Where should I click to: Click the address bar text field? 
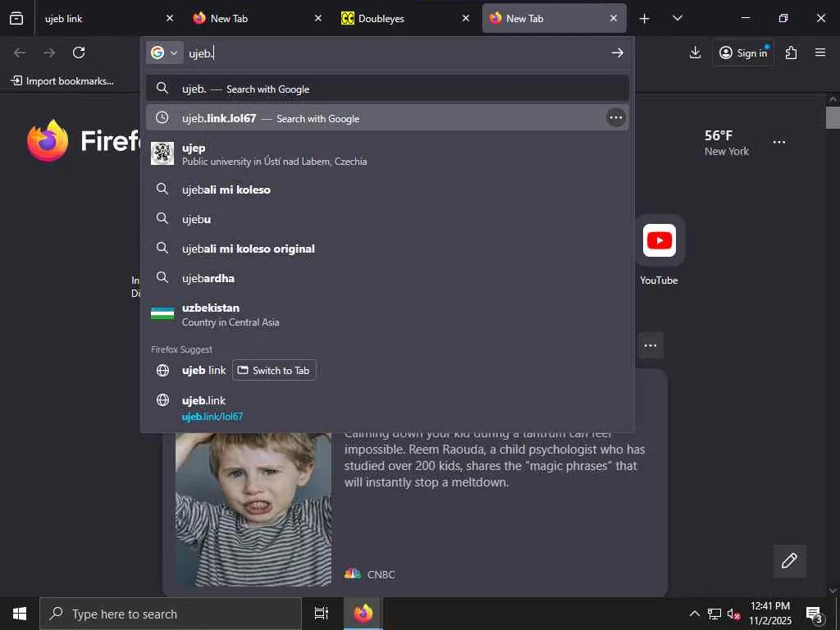(x=396, y=53)
